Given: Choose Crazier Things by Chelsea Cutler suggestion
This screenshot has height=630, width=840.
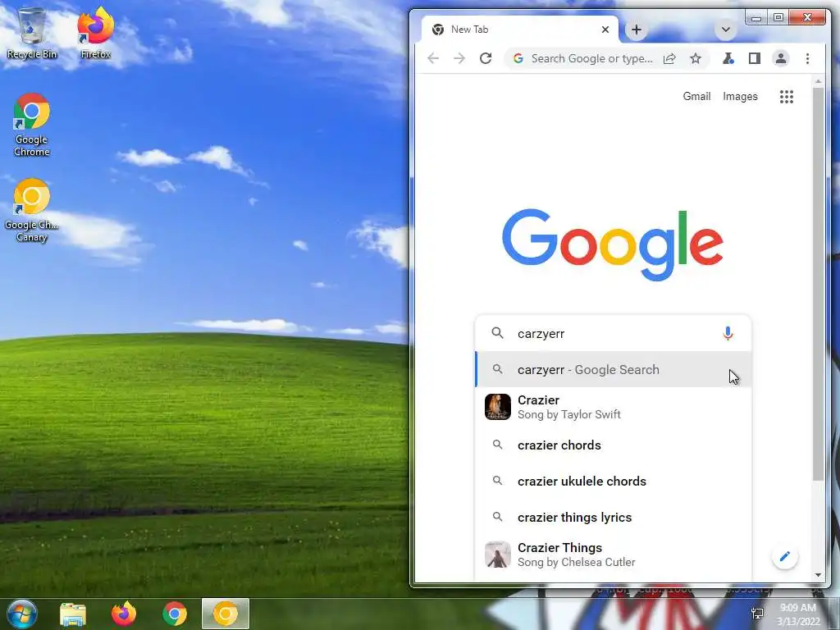Looking at the screenshot, I should click(x=613, y=555).
